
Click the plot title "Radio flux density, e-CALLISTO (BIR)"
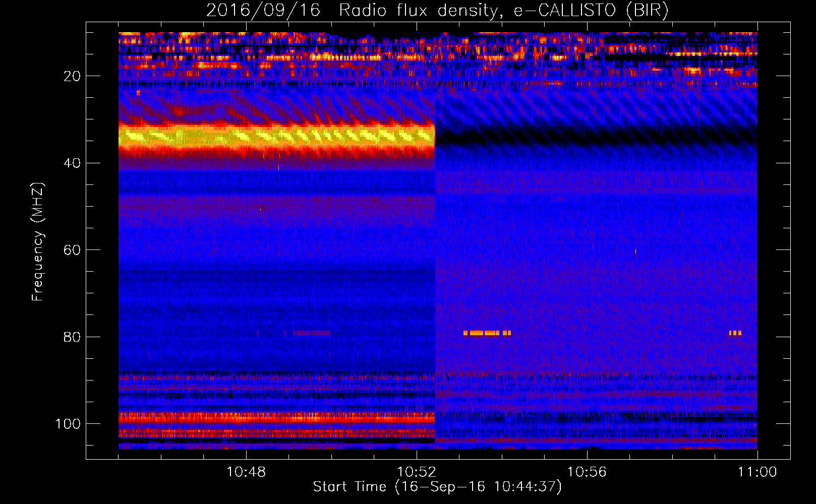[503, 11]
